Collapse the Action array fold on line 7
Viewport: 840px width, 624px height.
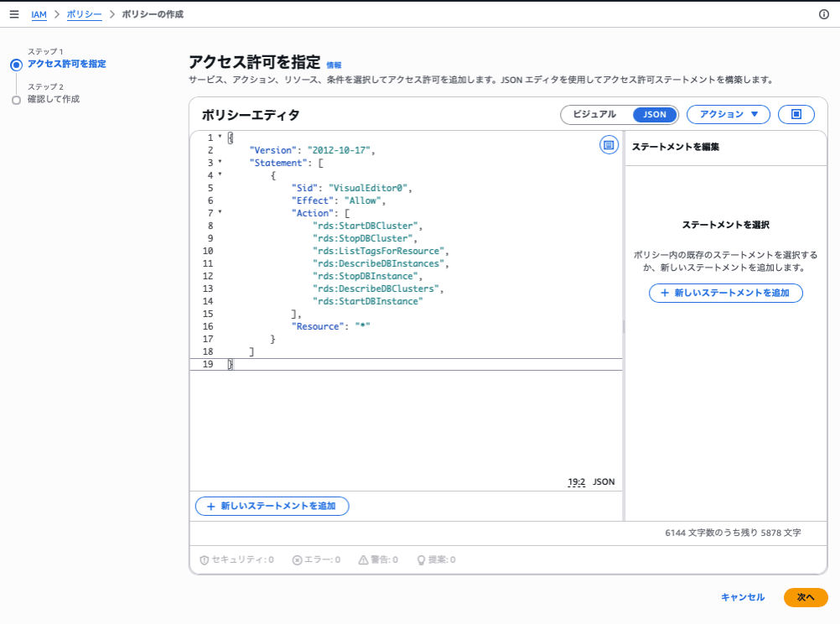pyautogui.click(x=220, y=212)
